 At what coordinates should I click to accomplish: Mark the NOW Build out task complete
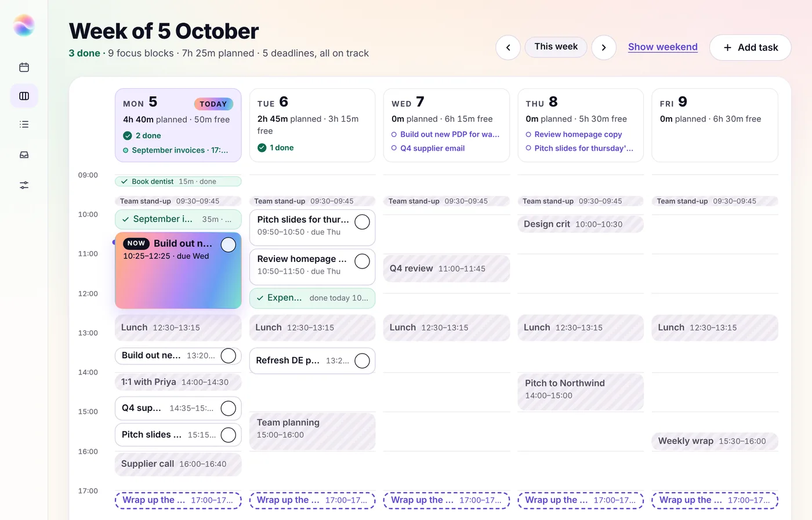229,245
